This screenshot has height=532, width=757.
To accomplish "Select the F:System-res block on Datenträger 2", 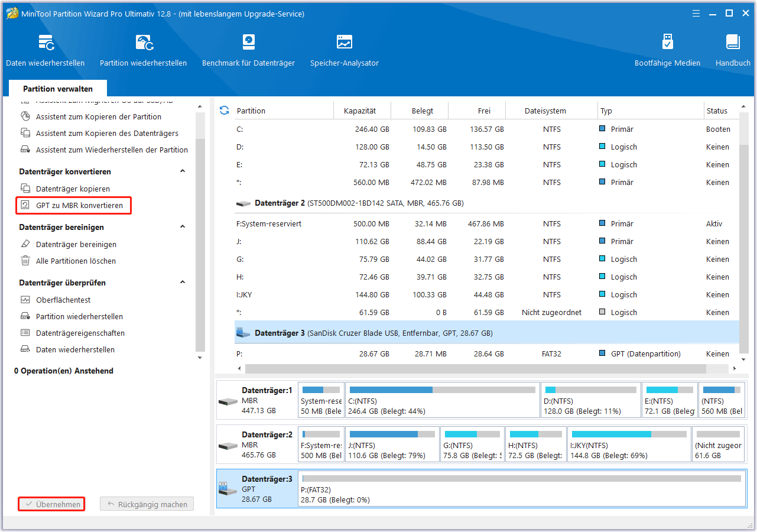I will (x=321, y=445).
